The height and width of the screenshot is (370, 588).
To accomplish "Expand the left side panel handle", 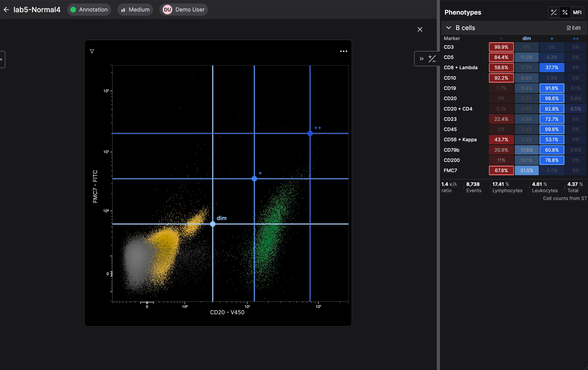I will [2, 59].
